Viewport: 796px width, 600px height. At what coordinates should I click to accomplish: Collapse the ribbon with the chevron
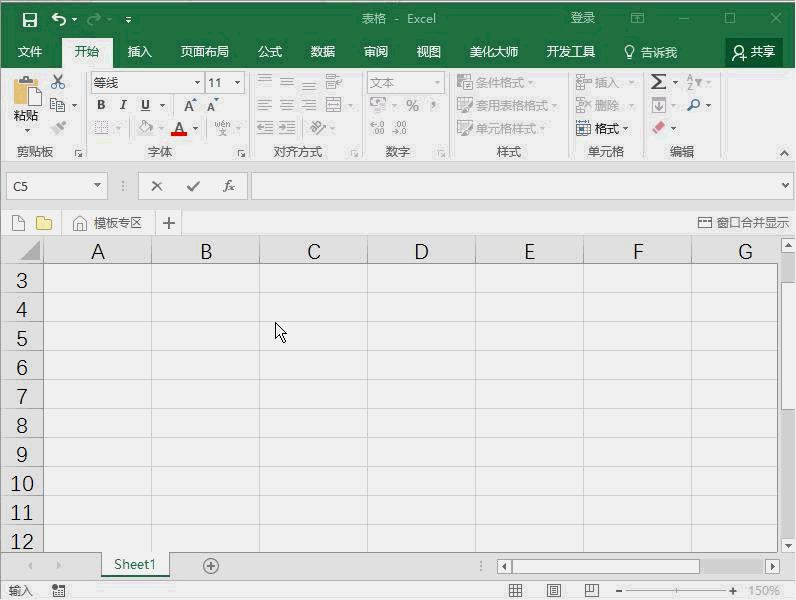pos(784,153)
